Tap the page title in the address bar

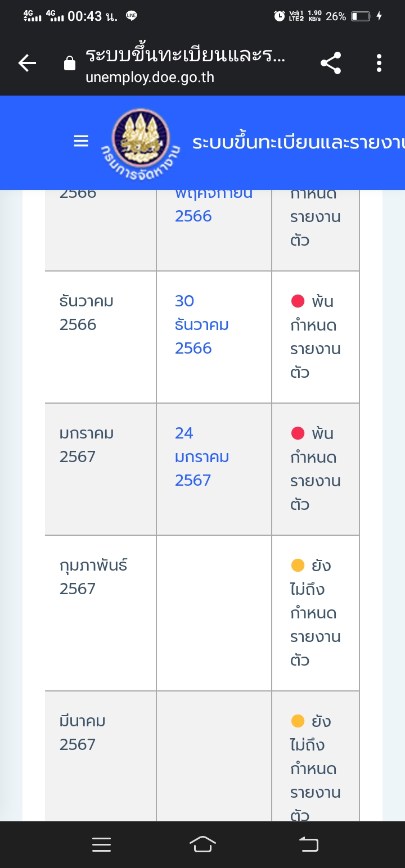[186, 55]
